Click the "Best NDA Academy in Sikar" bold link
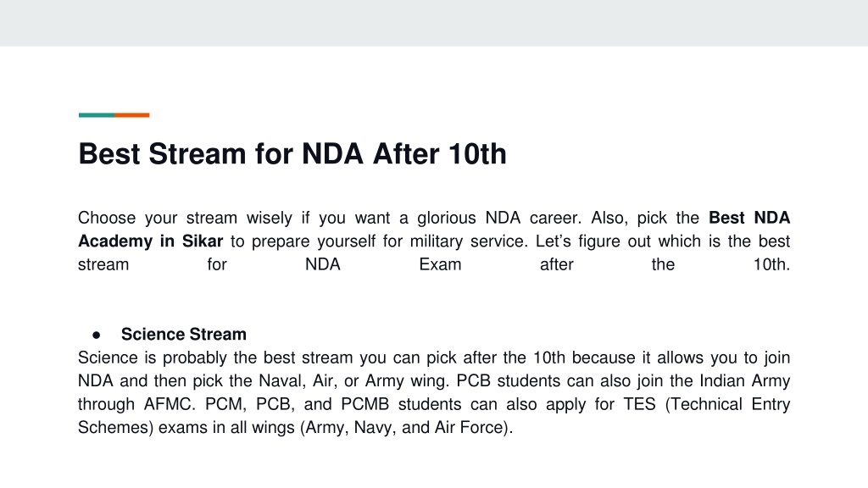The width and height of the screenshot is (868, 488). (x=151, y=241)
